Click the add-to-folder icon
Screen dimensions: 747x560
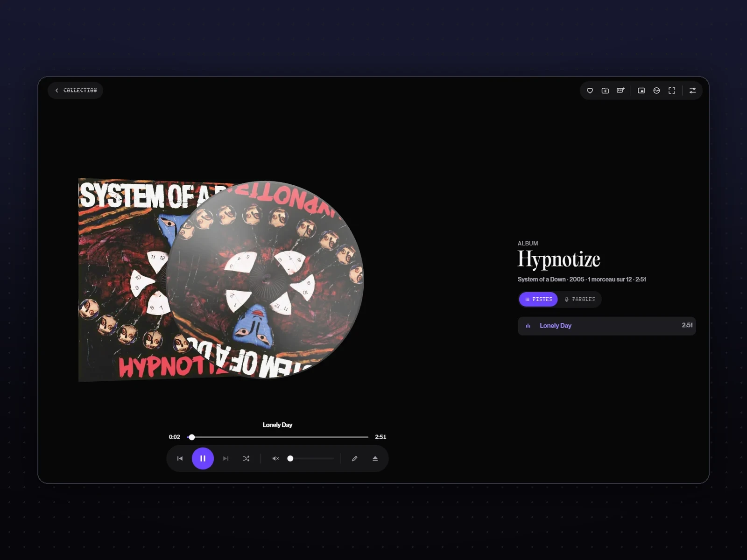point(605,91)
